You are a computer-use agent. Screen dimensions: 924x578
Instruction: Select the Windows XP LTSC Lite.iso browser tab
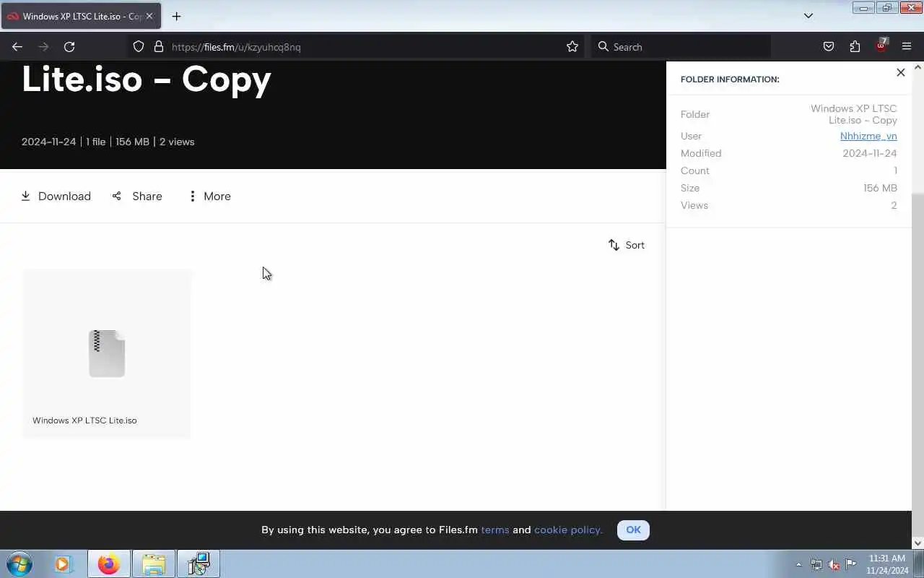point(81,16)
